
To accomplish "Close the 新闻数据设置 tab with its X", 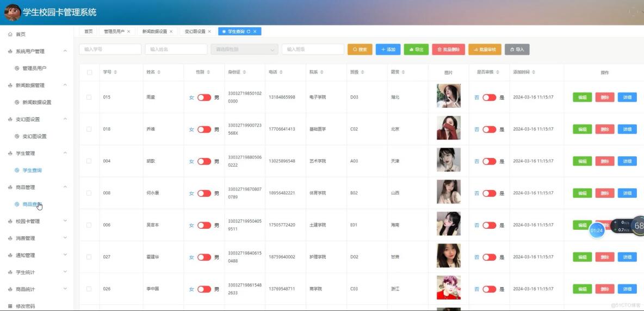I will 171,31.
